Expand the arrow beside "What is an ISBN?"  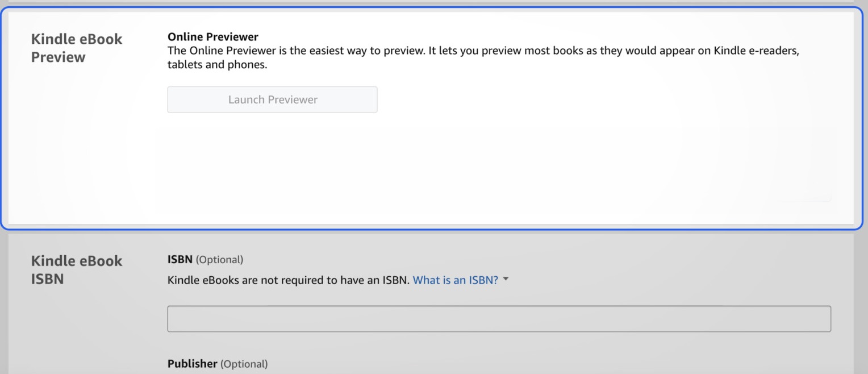click(x=506, y=279)
